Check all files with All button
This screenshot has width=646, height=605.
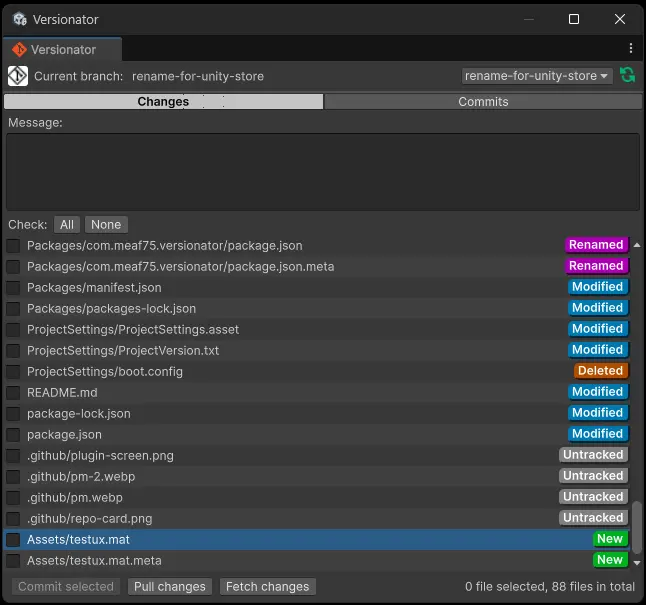click(x=67, y=225)
